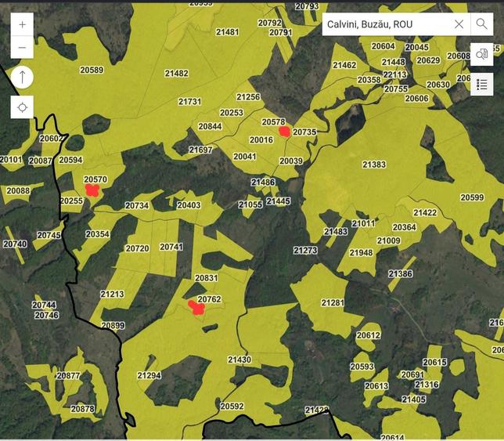This screenshot has height=441, width=504.
Task: Click parcel label 20599
Action: 472,197
